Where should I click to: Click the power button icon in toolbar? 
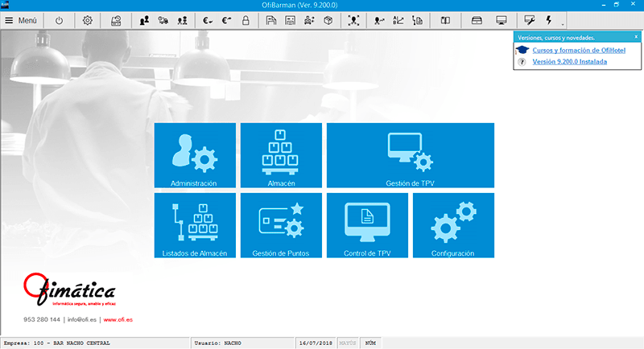click(59, 20)
